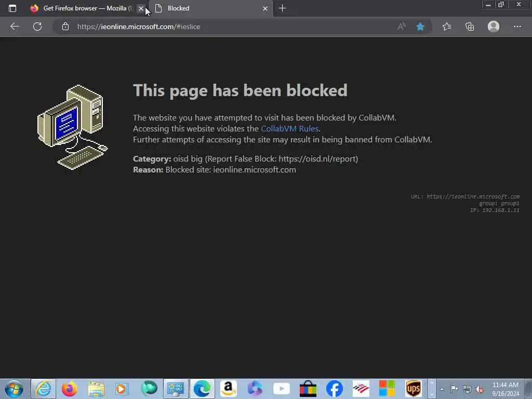Restore down the Edge browser window
The image size is (532, 399).
click(x=501, y=5)
